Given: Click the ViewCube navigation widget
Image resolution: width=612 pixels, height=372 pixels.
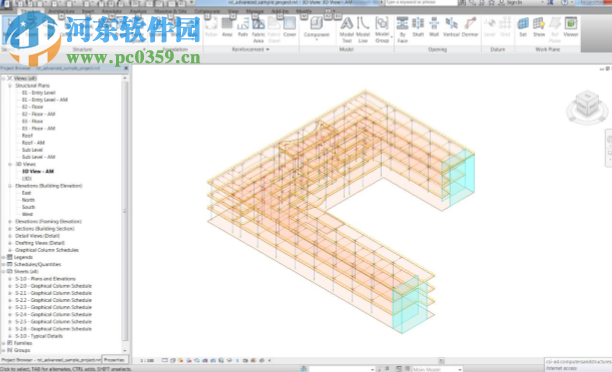Looking at the screenshot, I should point(587,107).
